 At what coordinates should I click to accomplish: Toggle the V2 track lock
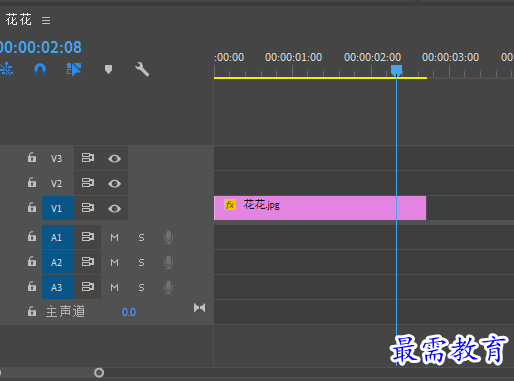32,182
